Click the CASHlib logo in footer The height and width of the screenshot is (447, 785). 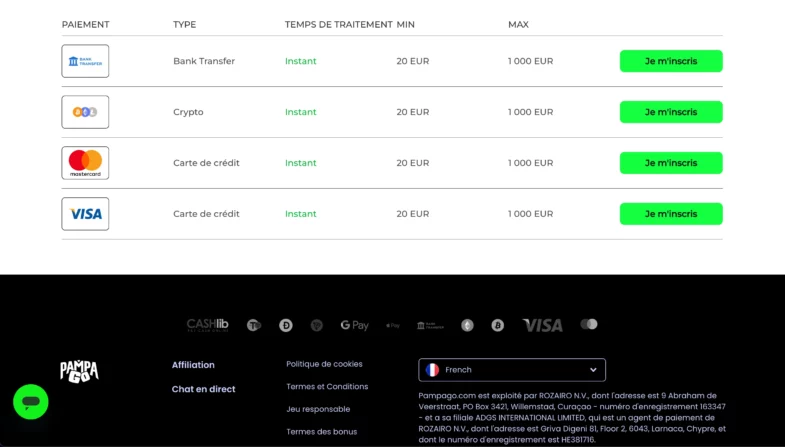pyautogui.click(x=207, y=325)
